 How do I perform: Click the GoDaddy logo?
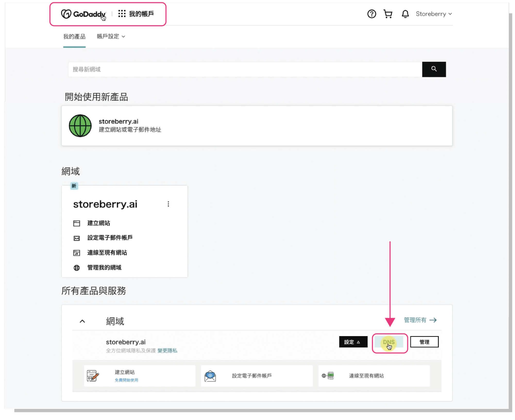pos(83,14)
